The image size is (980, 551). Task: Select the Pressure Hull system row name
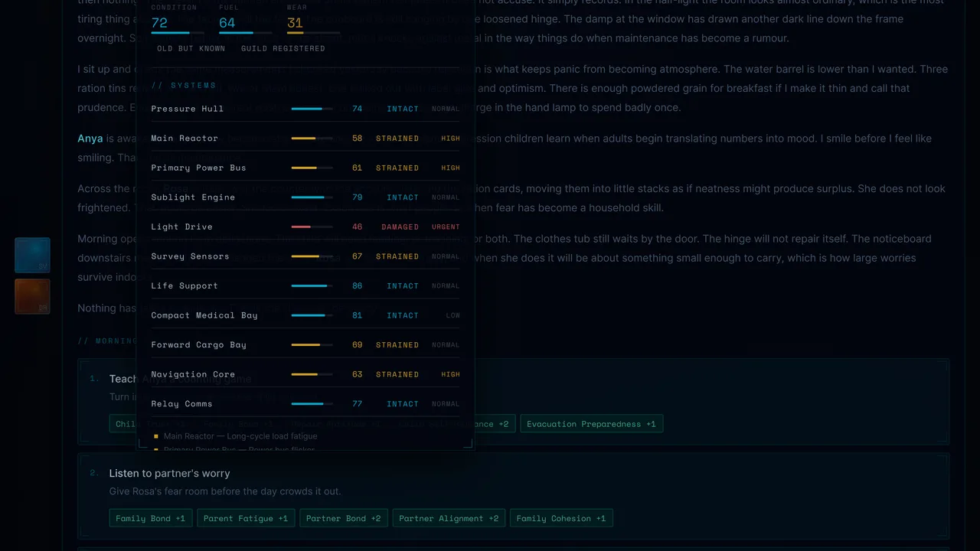tap(188, 109)
